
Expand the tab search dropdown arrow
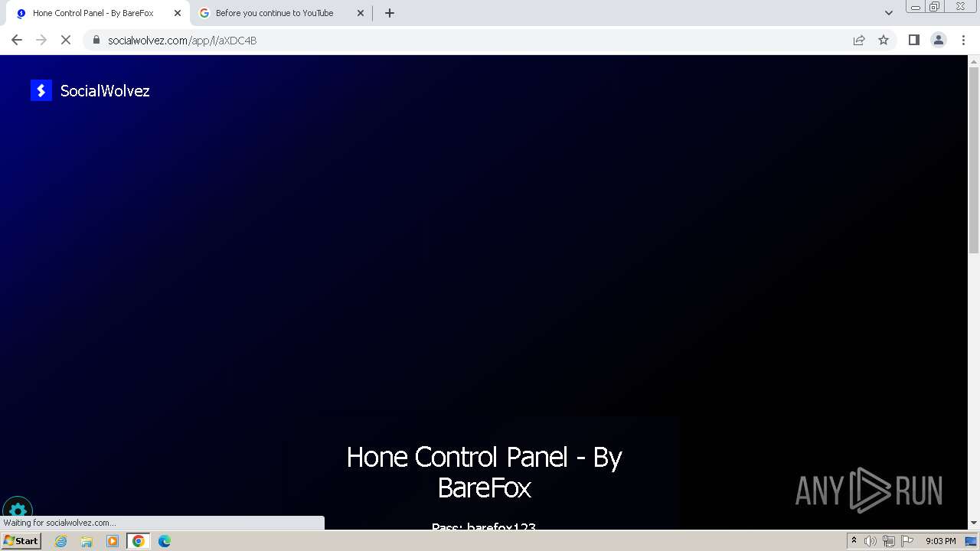pos(889,13)
